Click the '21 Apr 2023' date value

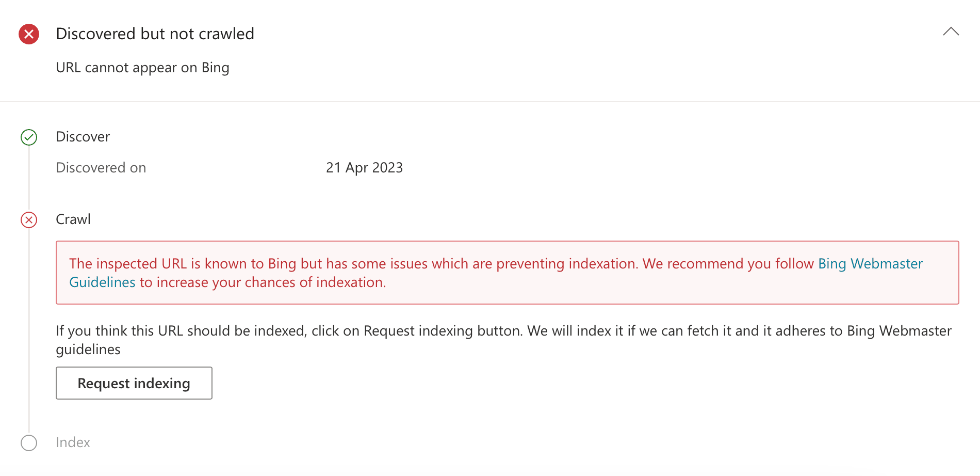[x=364, y=168]
